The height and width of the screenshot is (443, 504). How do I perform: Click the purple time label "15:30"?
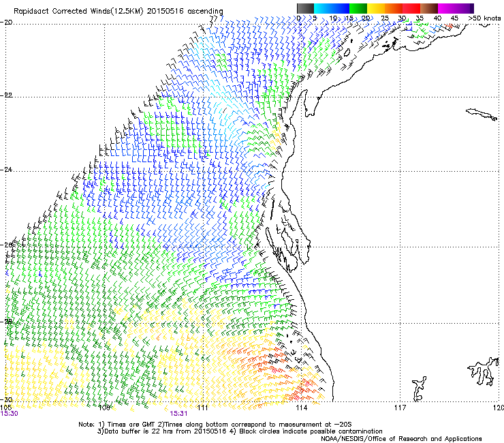(x=9, y=414)
